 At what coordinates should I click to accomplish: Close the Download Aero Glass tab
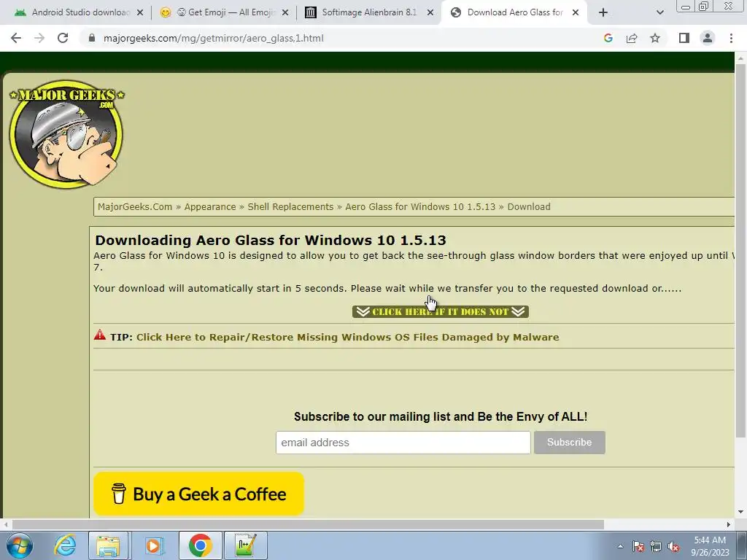(x=576, y=12)
